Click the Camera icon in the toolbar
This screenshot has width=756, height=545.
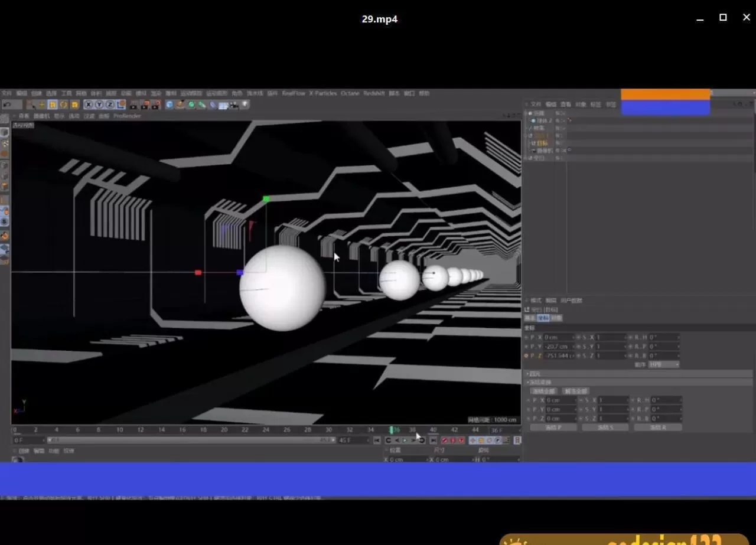click(x=234, y=105)
